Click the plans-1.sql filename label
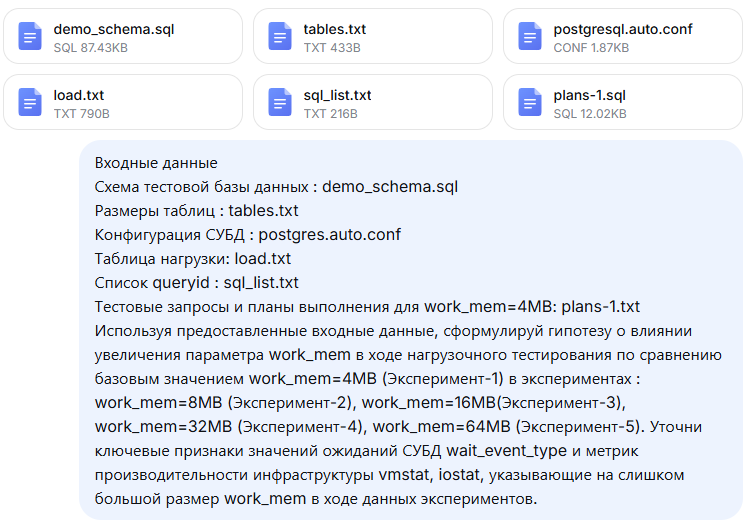The image size is (748, 524). [x=590, y=95]
